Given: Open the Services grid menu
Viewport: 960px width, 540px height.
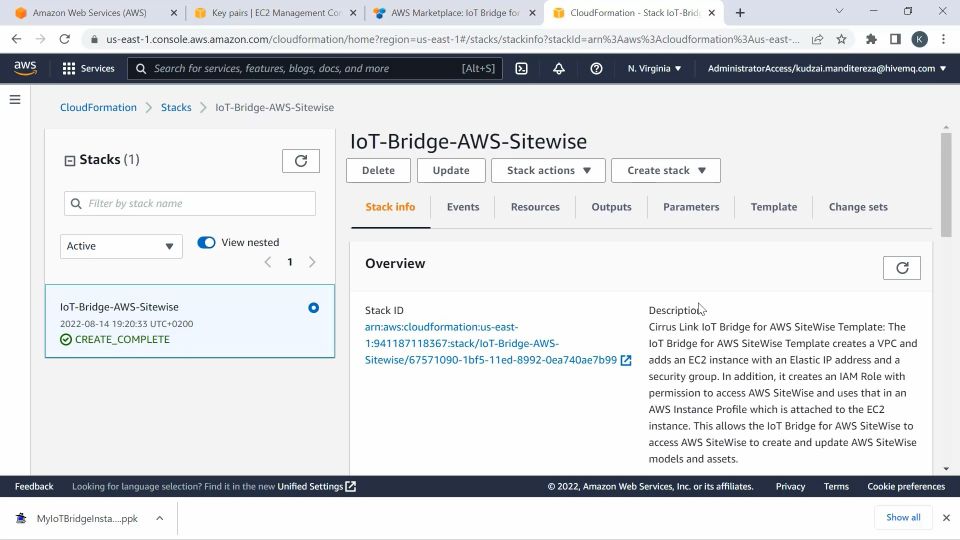Looking at the screenshot, I should [69, 69].
